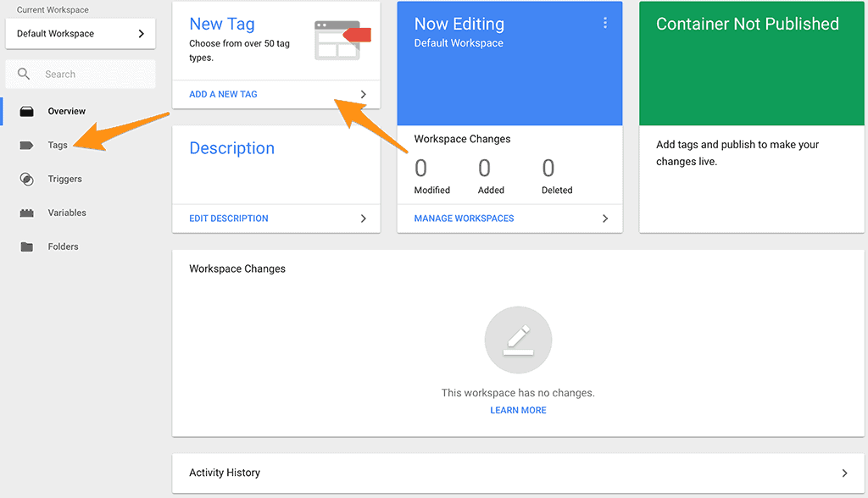This screenshot has width=868, height=498.
Task: Click chevron next to MANAGE WORKSPACES
Action: 605,219
